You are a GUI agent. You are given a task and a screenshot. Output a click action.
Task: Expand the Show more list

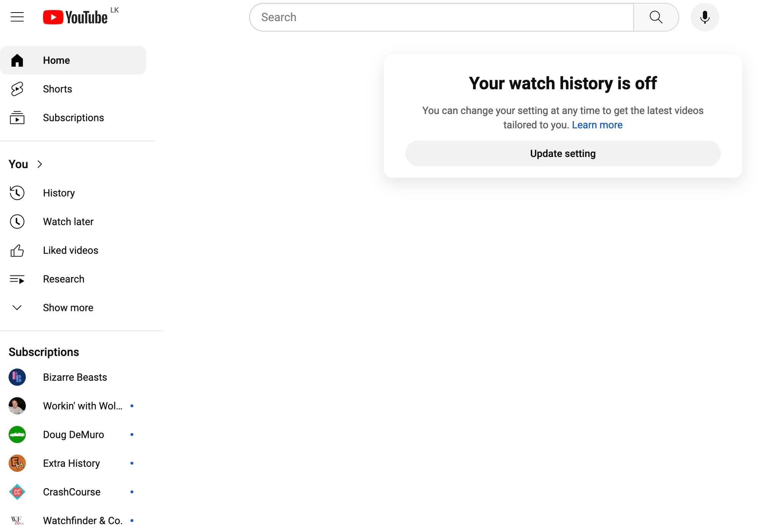[x=68, y=308]
